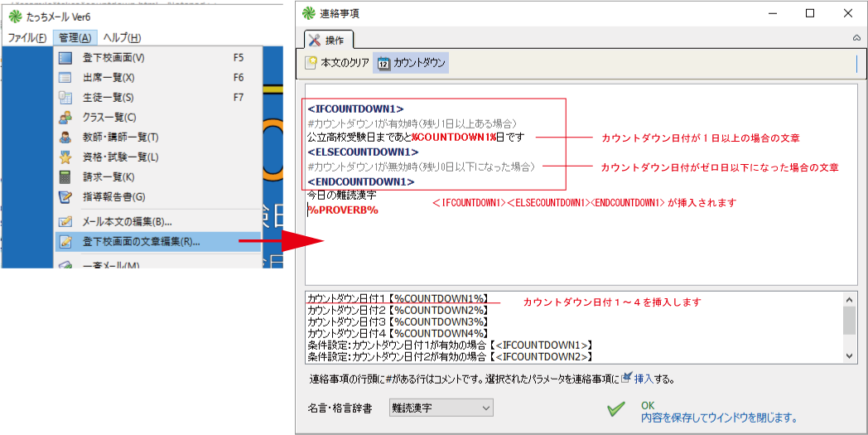Click the 挿入 link text

point(644,379)
